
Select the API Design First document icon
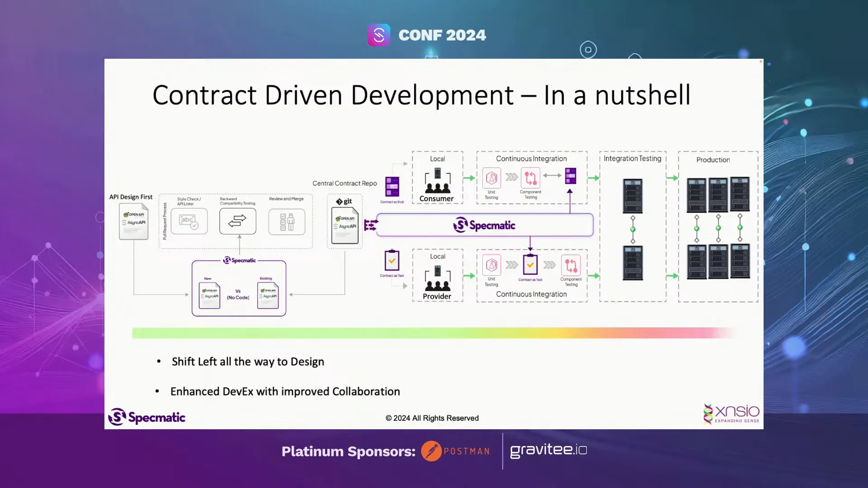click(133, 221)
